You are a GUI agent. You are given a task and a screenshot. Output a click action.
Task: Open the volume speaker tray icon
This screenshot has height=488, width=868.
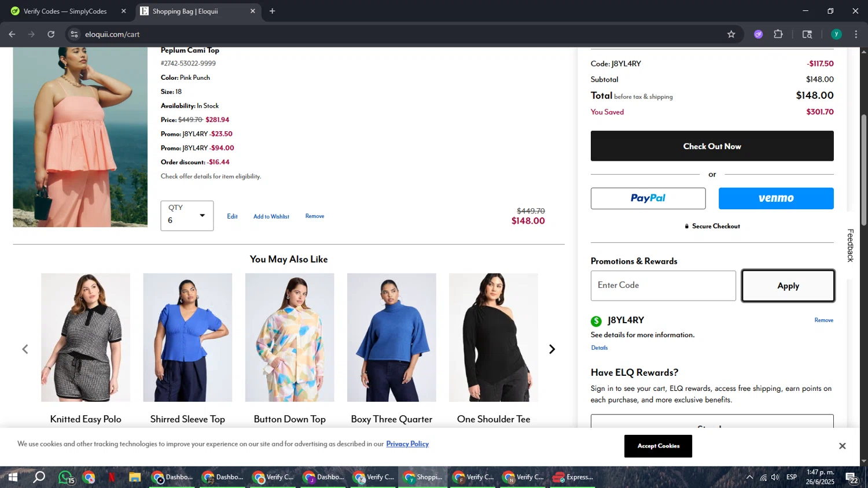coord(775,477)
